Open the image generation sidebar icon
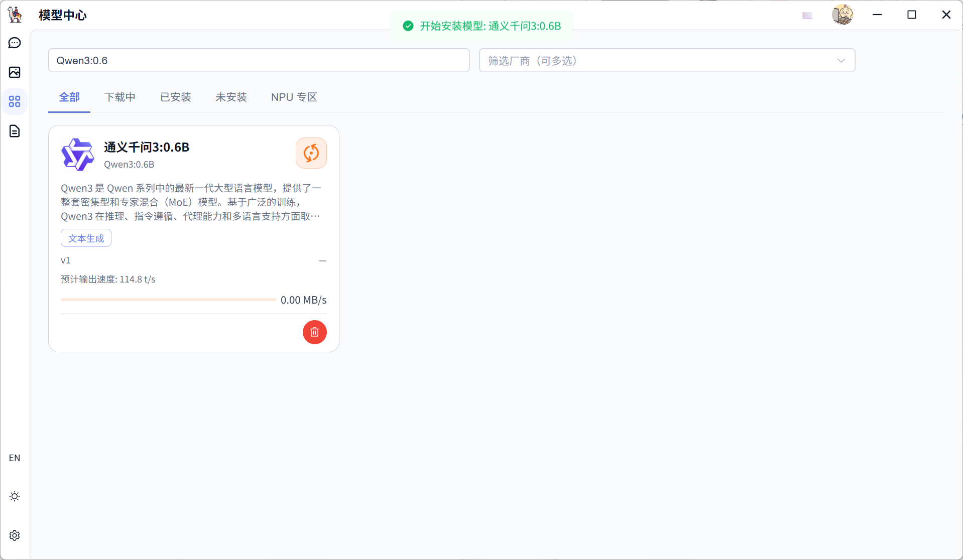The image size is (963, 560). (15, 72)
